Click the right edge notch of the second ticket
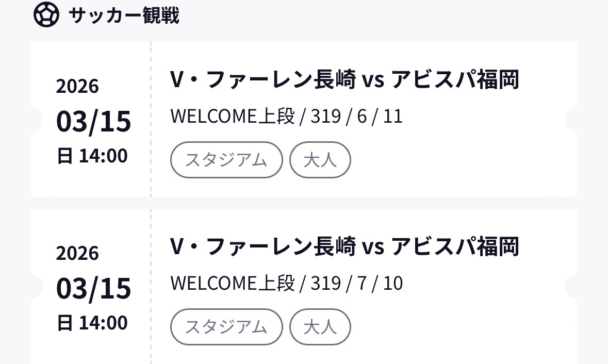 pos(571,287)
